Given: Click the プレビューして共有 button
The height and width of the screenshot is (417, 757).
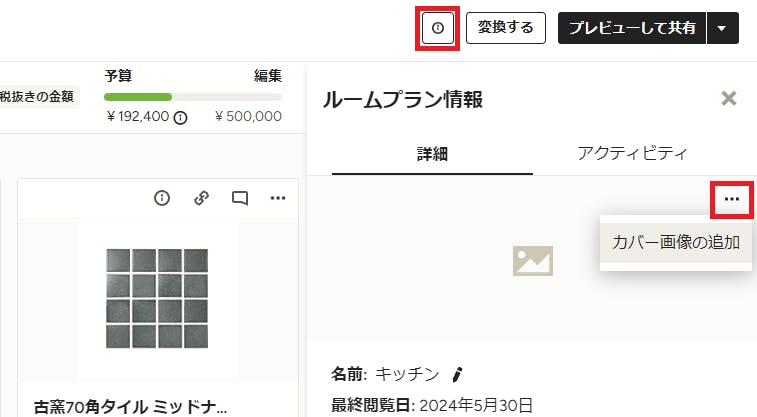Looking at the screenshot, I should coord(631,28).
